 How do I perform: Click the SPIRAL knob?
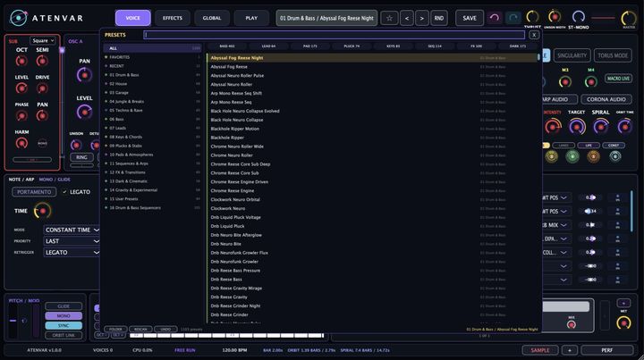tap(600, 127)
